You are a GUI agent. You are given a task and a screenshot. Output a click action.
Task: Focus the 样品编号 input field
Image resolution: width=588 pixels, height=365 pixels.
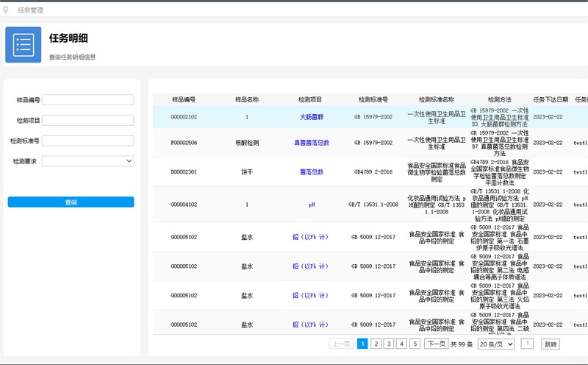tap(88, 100)
